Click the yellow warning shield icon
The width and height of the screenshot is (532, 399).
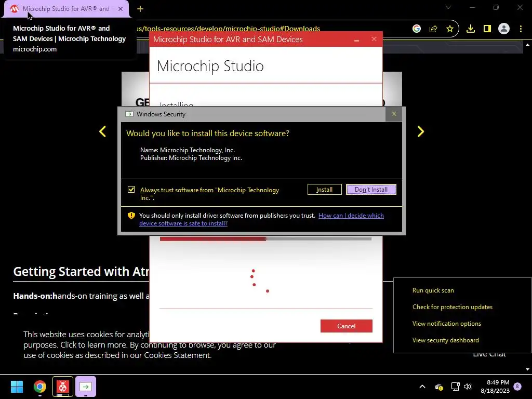pos(131,216)
